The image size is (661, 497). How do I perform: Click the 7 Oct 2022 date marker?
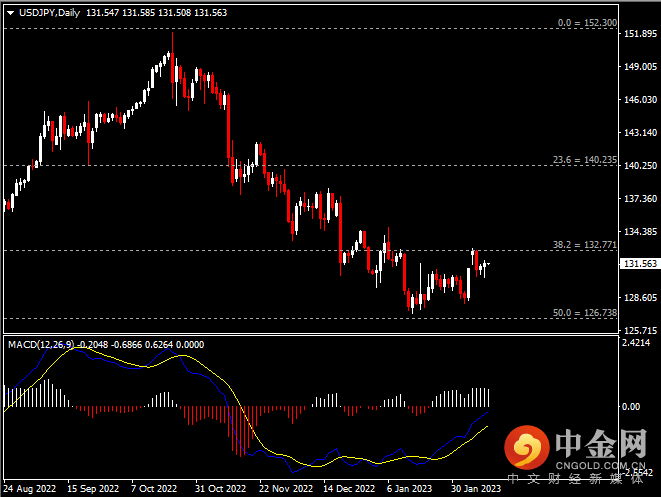(x=155, y=489)
